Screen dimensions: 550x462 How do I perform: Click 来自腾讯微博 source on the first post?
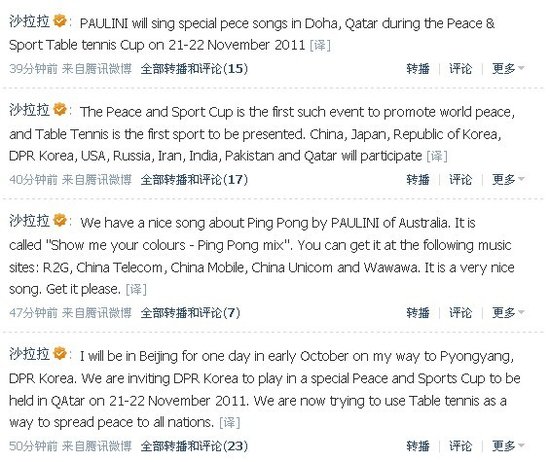click(96, 68)
